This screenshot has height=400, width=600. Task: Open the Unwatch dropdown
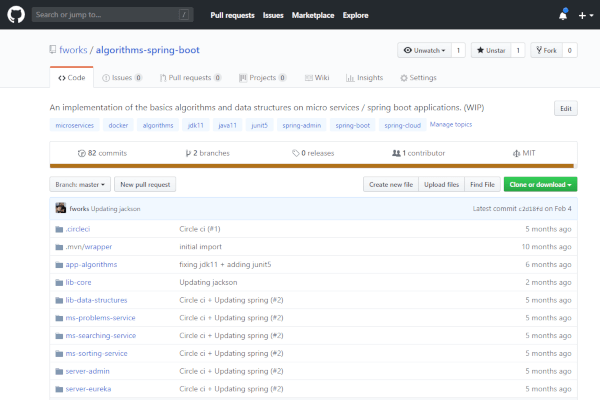[x=423, y=50]
